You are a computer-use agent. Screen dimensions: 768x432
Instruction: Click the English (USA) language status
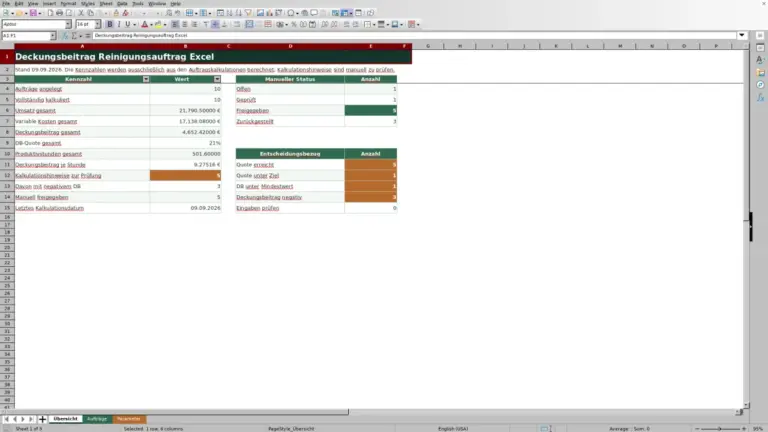453,429
